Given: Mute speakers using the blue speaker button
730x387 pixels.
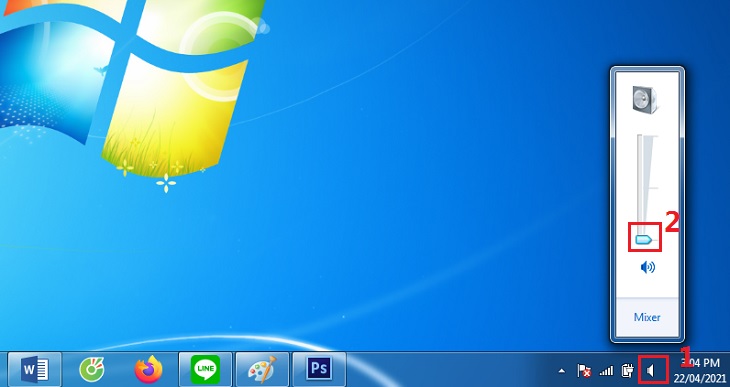Looking at the screenshot, I should click(648, 267).
